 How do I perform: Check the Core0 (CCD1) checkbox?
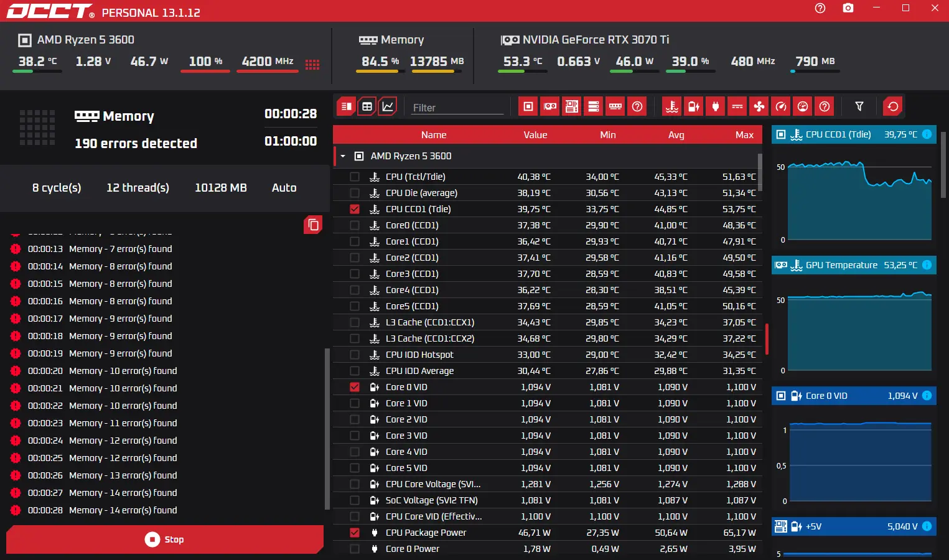tap(355, 225)
